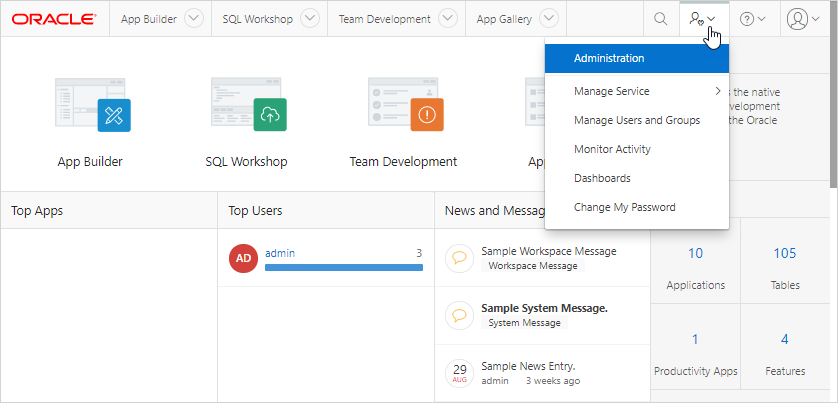Click the Top Apps heading
The image size is (838, 403).
click(x=37, y=211)
